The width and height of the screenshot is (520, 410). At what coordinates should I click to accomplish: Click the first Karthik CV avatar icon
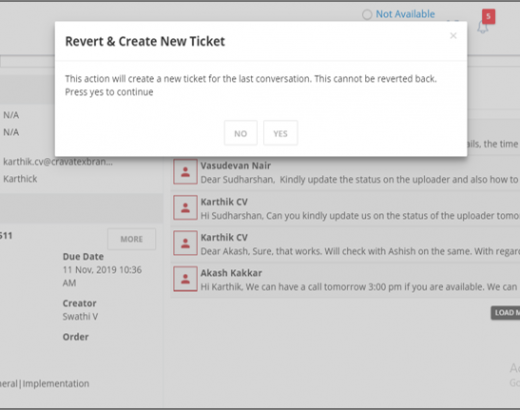tap(185, 207)
